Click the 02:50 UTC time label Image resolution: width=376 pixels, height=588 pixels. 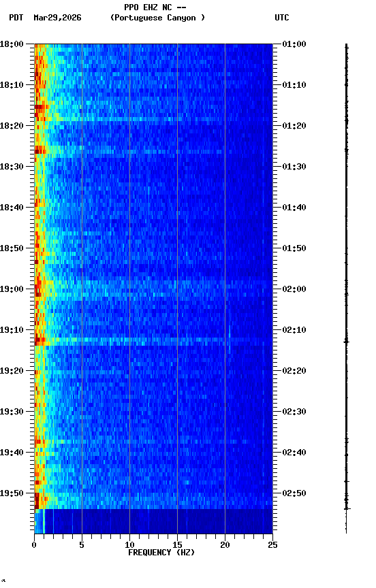[294, 493]
